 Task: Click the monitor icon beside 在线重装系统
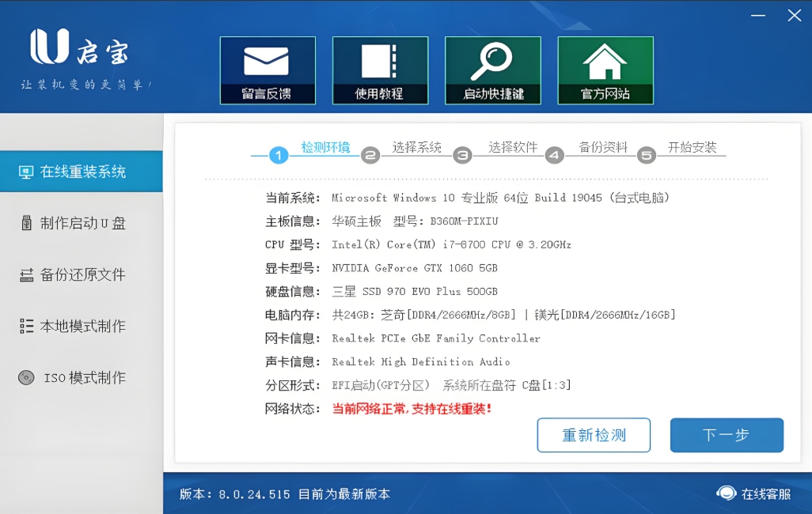coord(26,172)
